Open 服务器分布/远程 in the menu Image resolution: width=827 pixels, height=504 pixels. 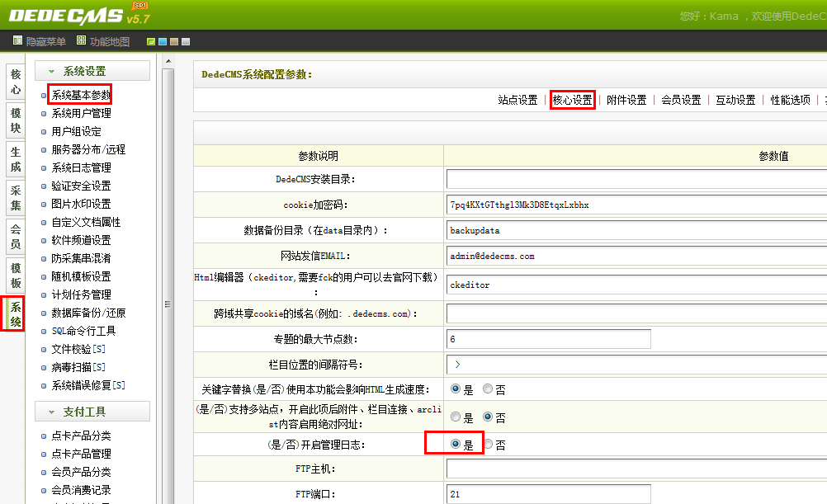click(x=88, y=149)
